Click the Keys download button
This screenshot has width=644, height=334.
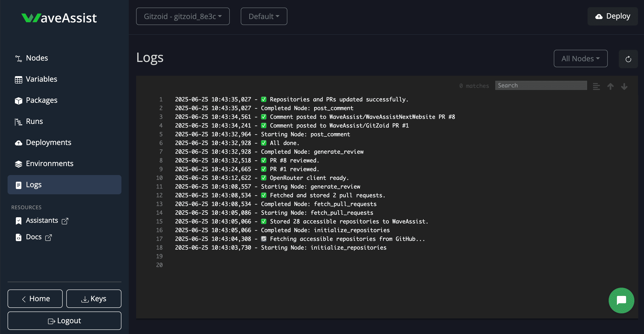click(x=94, y=299)
